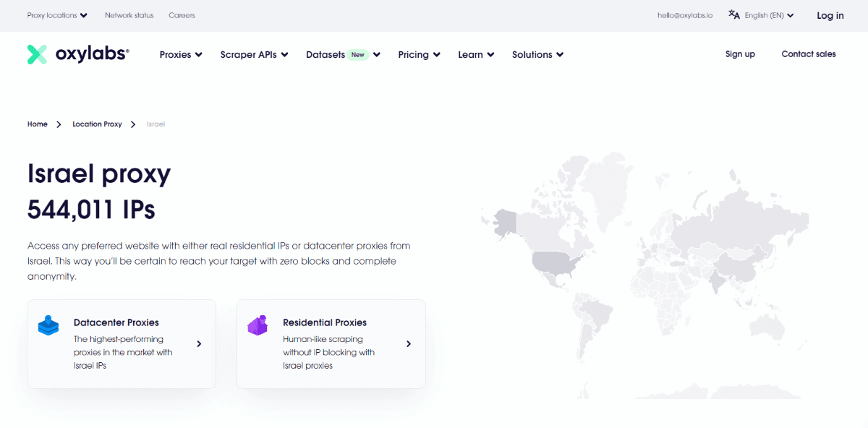Click the Oxylabs logo
This screenshot has height=428, width=868.
click(x=78, y=54)
